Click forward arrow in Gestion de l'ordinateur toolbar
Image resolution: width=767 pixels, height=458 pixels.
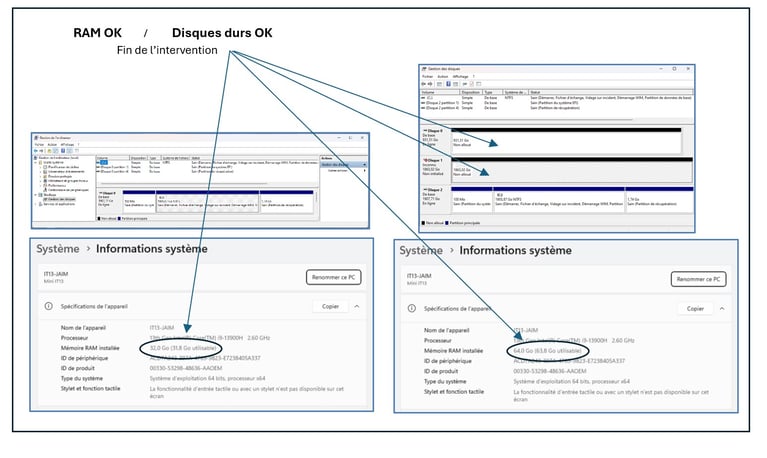(x=41, y=151)
